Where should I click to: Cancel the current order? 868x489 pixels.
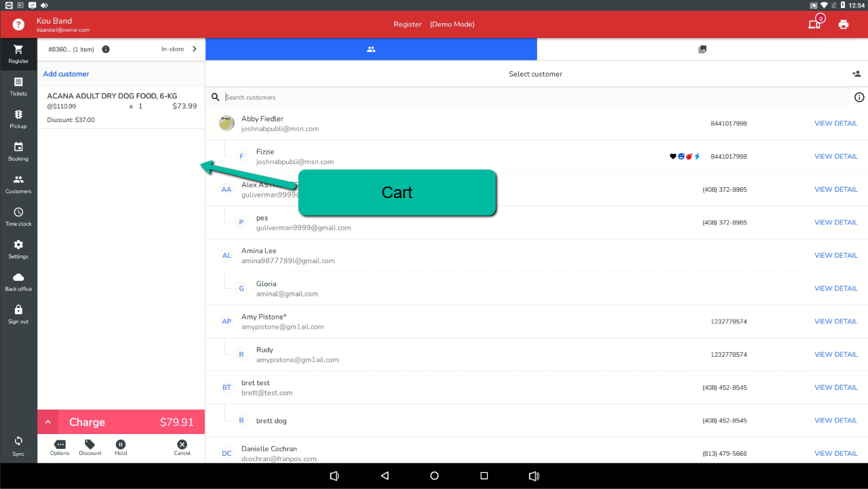(x=182, y=447)
